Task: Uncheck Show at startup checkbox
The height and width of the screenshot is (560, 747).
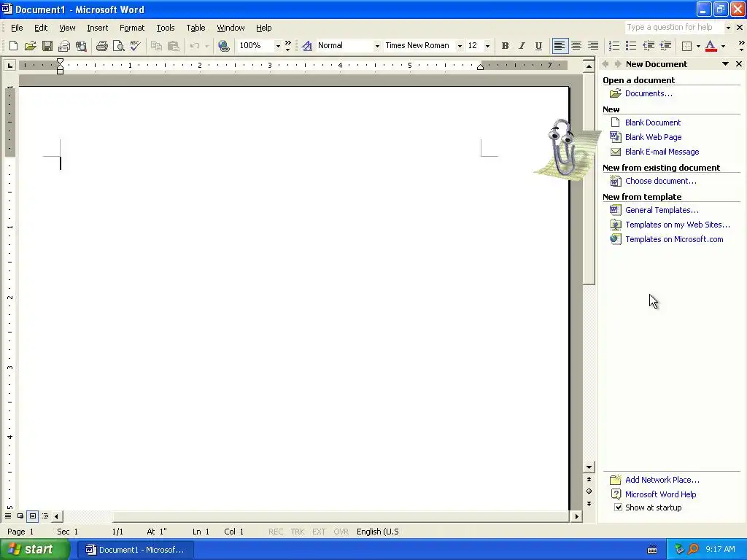Action: [618, 507]
